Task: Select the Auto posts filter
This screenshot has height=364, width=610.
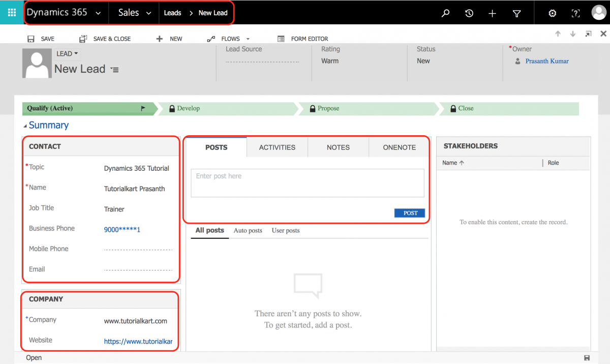Action: coord(248,230)
